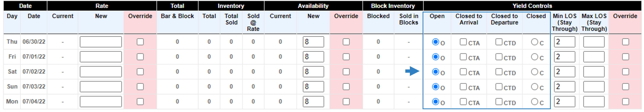Viewport: 644px width, 112px height.
Task: Click Min LOS field for Mon 07/04/22
Action: coord(564,102)
